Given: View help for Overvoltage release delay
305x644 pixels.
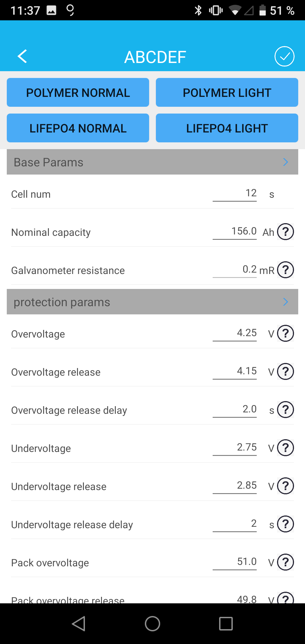Looking at the screenshot, I should (x=286, y=410).
